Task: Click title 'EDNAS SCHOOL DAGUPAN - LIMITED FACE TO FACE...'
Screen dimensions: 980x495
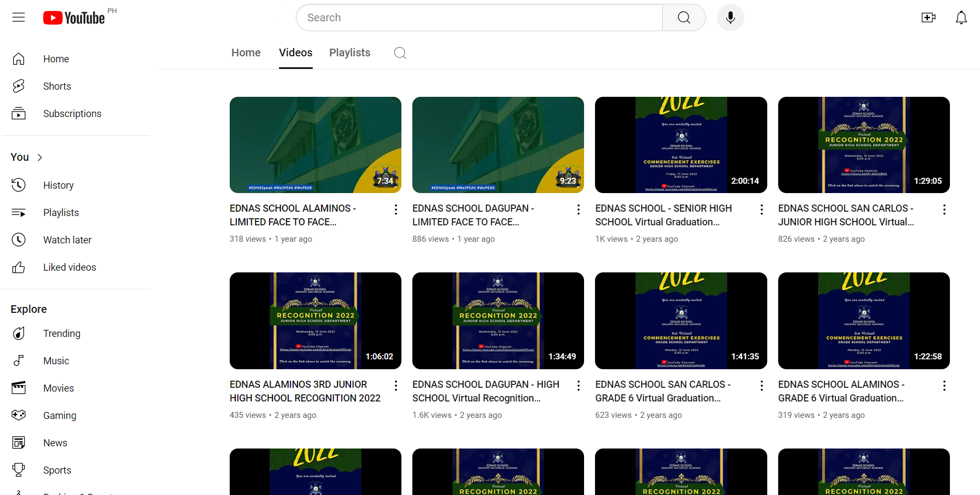Action: [474, 216]
